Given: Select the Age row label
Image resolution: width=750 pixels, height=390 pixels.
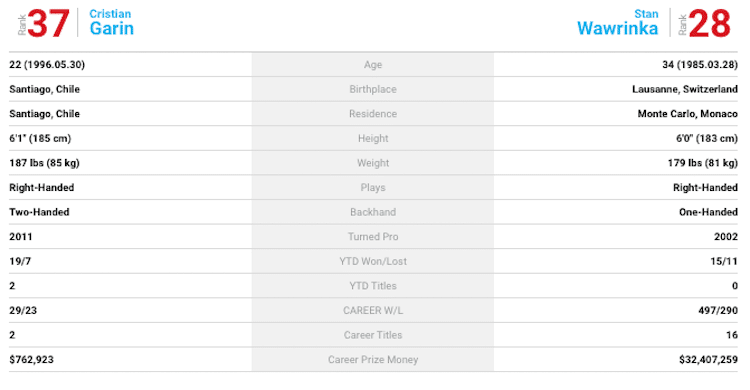Looking at the screenshot, I should [373, 65].
